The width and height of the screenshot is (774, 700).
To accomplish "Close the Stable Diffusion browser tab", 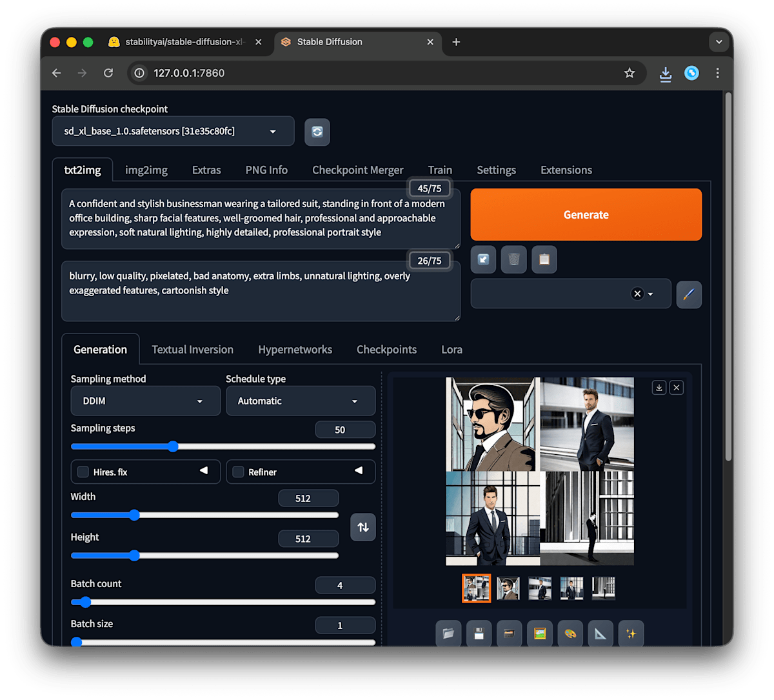I will [430, 42].
